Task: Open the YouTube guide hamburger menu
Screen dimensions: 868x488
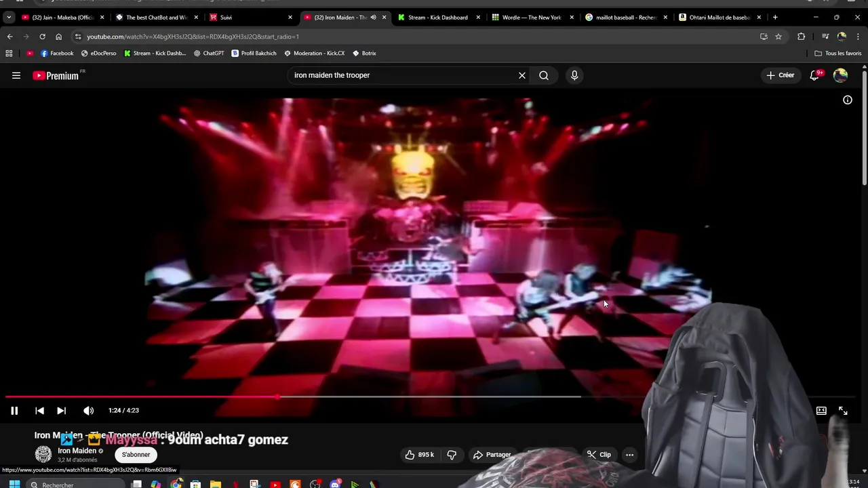Action: (x=16, y=75)
